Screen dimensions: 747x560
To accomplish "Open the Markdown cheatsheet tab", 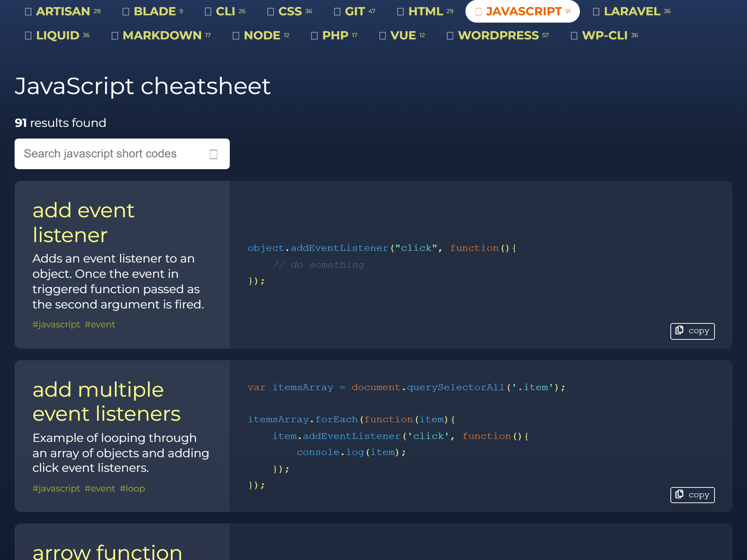I will click(x=161, y=35).
